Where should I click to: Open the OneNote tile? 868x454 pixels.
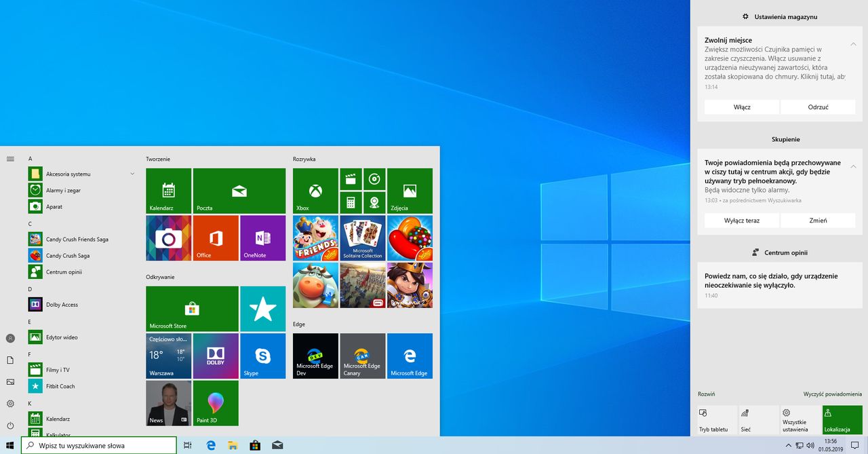tap(262, 238)
